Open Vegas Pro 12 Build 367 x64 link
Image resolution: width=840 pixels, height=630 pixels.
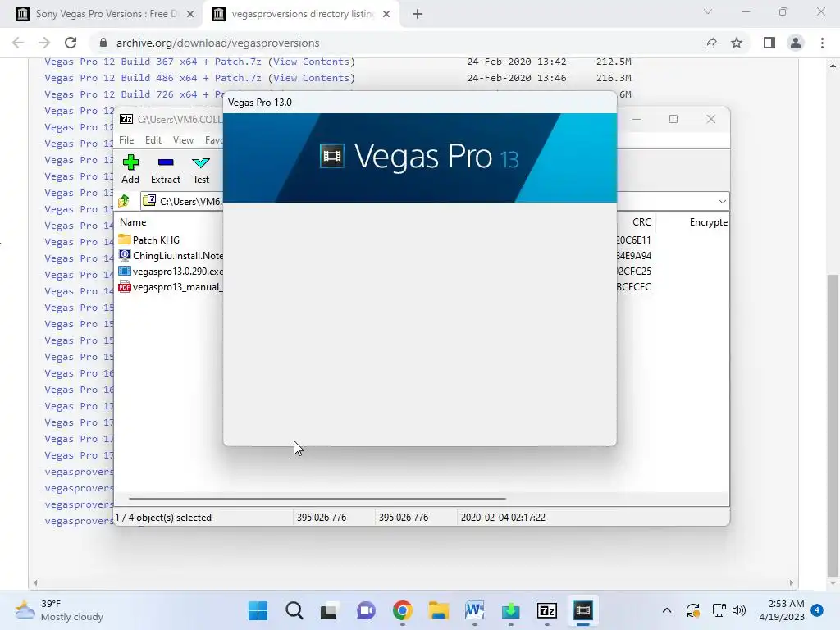coord(153,62)
